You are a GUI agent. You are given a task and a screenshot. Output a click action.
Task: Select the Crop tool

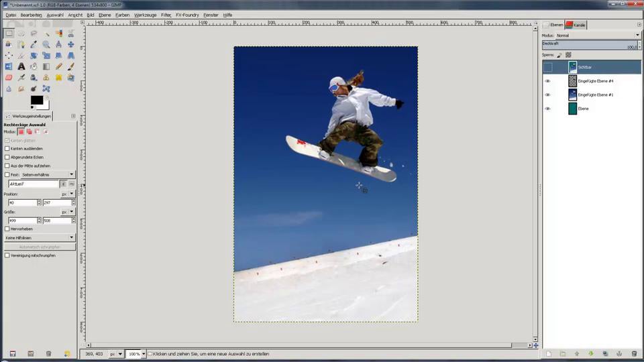tap(21, 55)
